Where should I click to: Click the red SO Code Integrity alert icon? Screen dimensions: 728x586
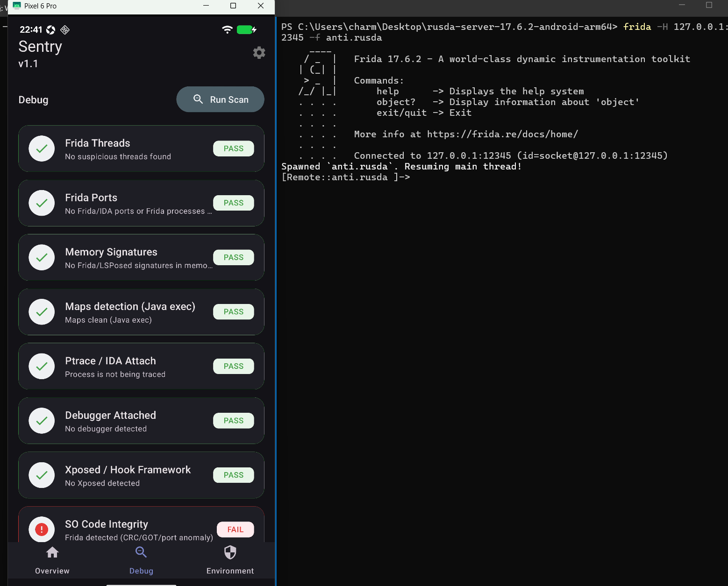[x=42, y=530]
